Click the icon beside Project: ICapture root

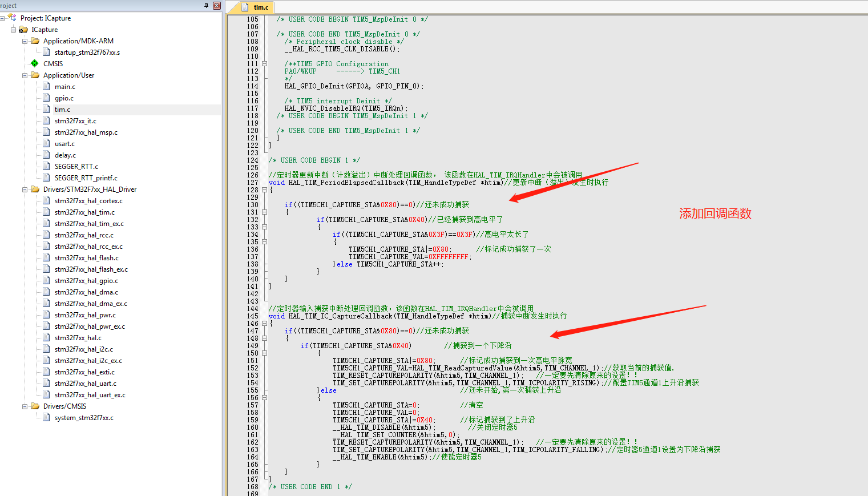(x=13, y=18)
